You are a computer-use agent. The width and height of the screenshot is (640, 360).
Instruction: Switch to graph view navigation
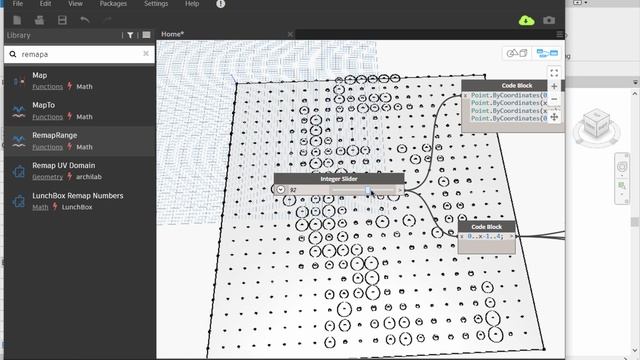point(547,53)
